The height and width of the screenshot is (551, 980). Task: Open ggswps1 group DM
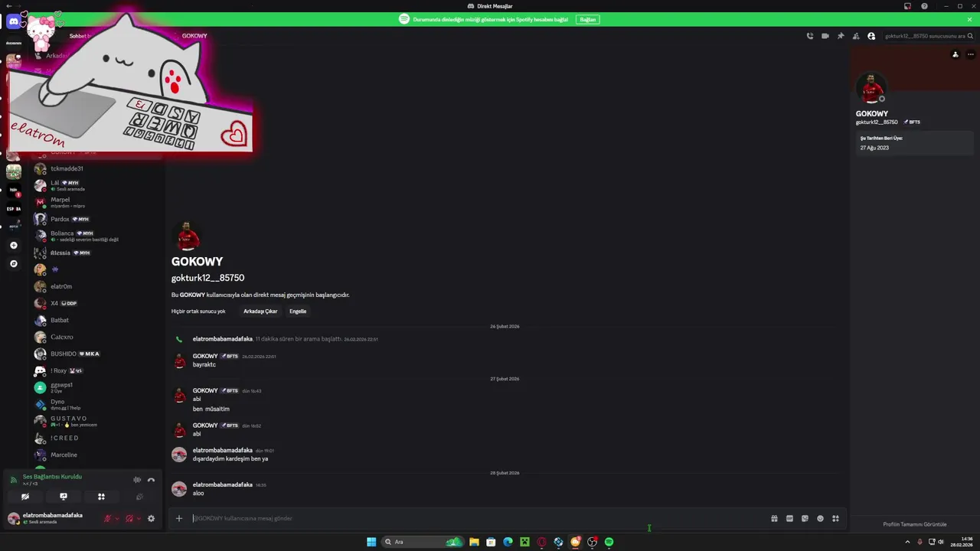pyautogui.click(x=98, y=387)
